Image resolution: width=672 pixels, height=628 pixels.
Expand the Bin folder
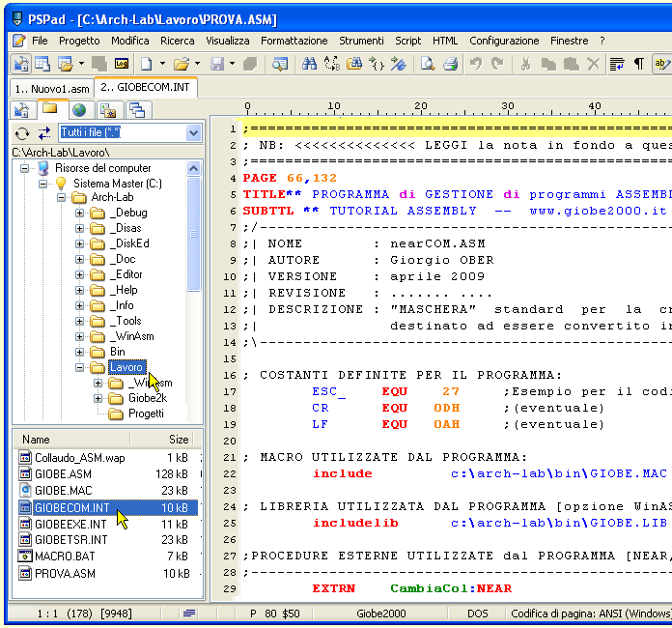tap(80, 352)
